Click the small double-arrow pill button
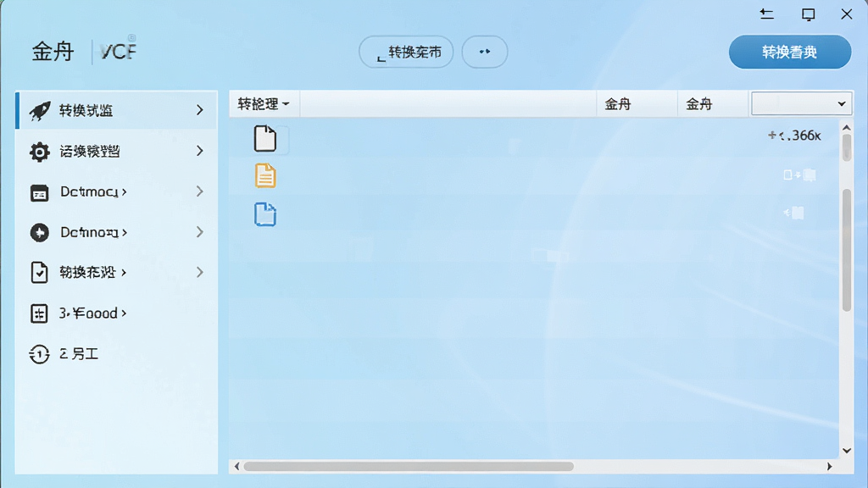Screen dimensions: 868x488 pyautogui.click(x=485, y=52)
